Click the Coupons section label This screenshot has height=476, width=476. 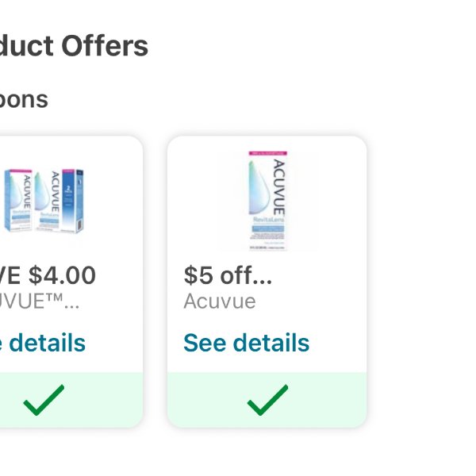[x=24, y=100]
